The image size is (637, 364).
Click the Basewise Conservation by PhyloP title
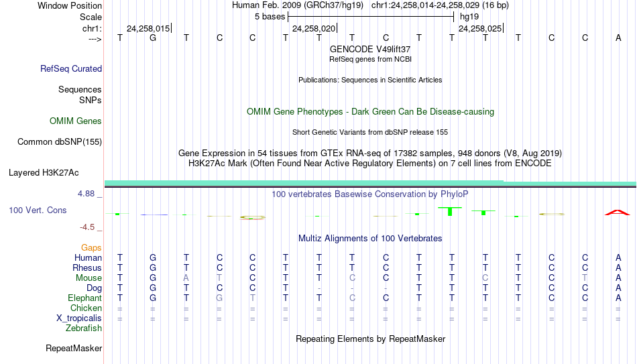pos(370,194)
